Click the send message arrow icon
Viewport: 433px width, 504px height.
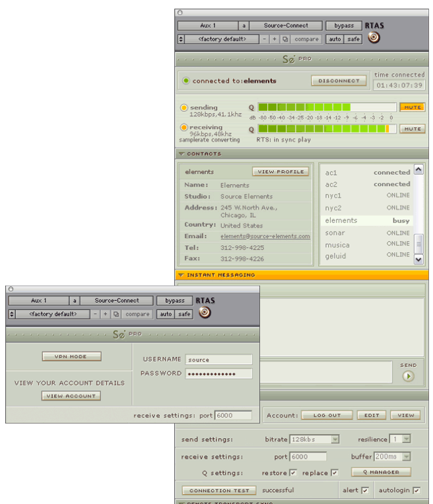(409, 376)
